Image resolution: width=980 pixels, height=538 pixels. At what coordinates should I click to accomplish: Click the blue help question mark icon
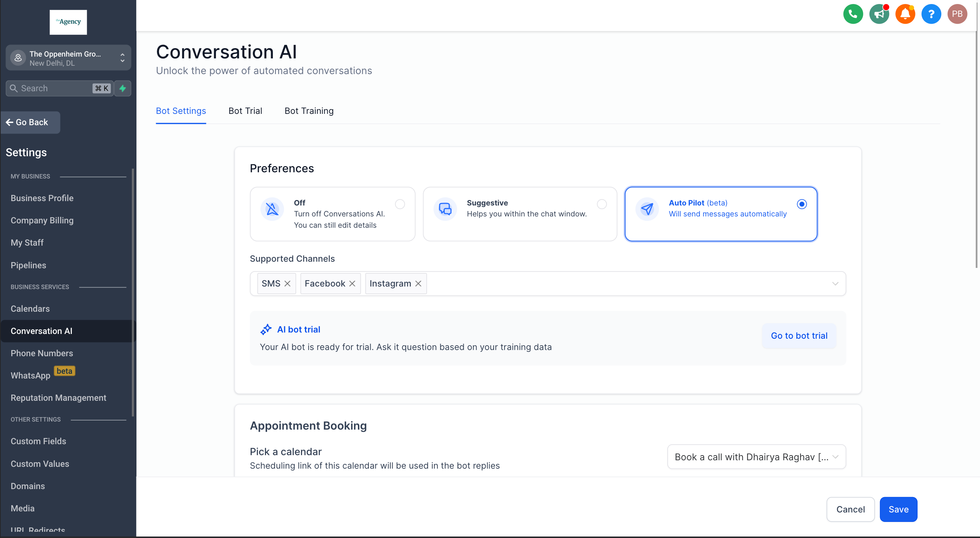coord(931,14)
